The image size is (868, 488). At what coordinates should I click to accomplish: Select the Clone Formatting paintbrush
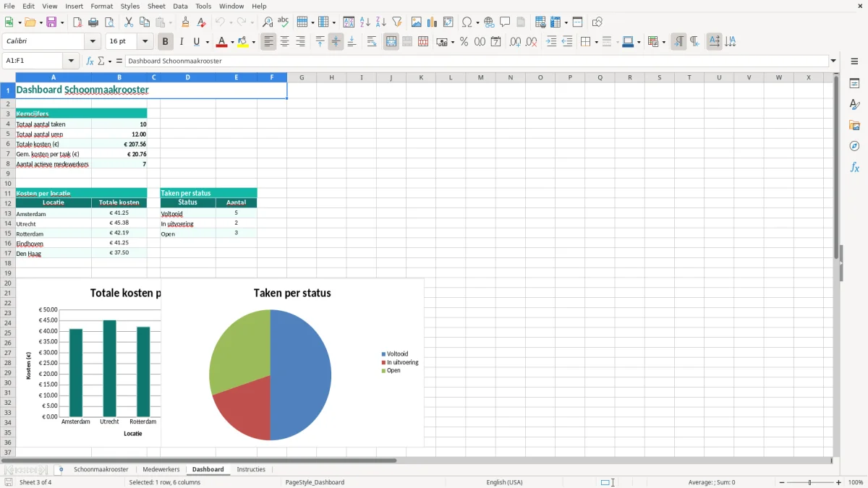186,22
